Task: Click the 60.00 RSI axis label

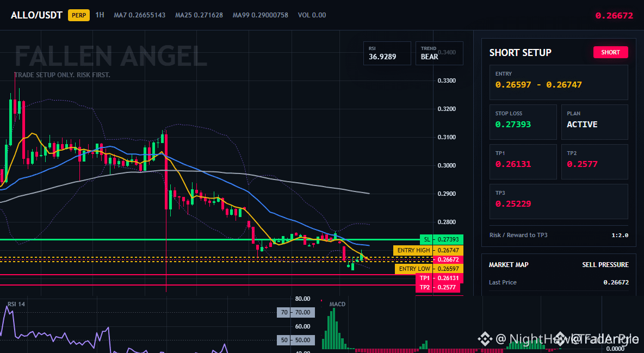Action: pyautogui.click(x=302, y=327)
